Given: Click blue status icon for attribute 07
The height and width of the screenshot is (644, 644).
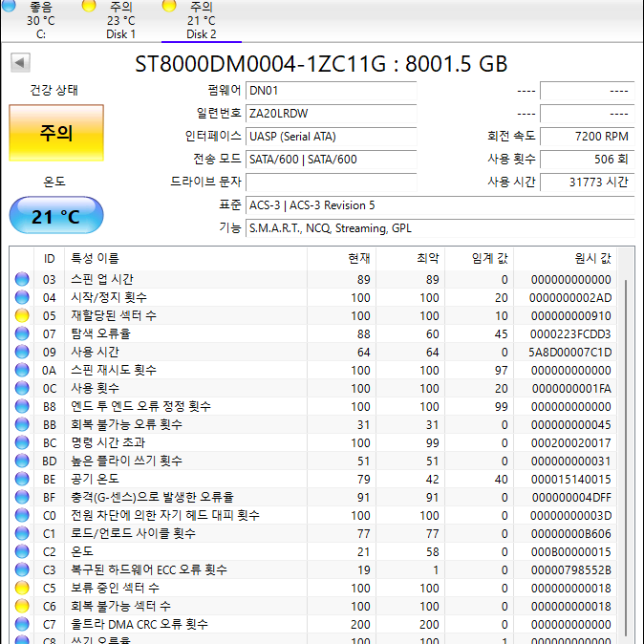Looking at the screenshot, I should 22,333.
